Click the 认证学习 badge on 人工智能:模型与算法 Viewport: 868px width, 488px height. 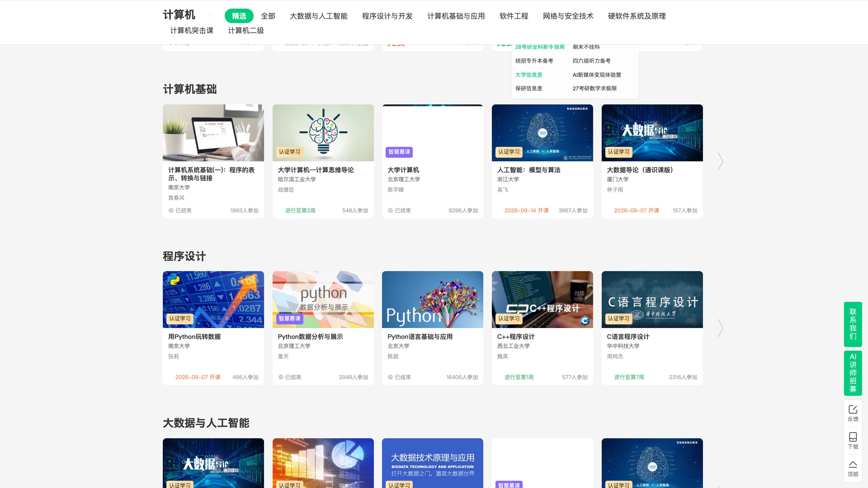(509, 152)
